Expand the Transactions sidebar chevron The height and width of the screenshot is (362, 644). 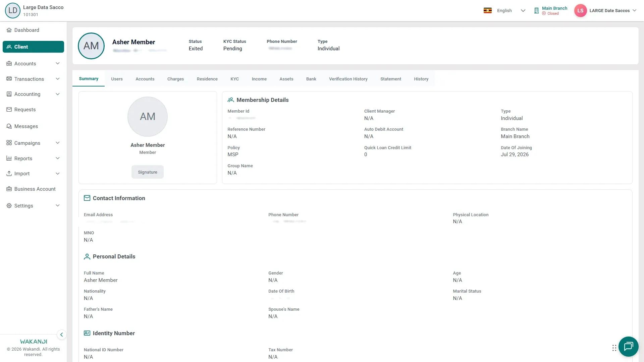click(58, 79)
